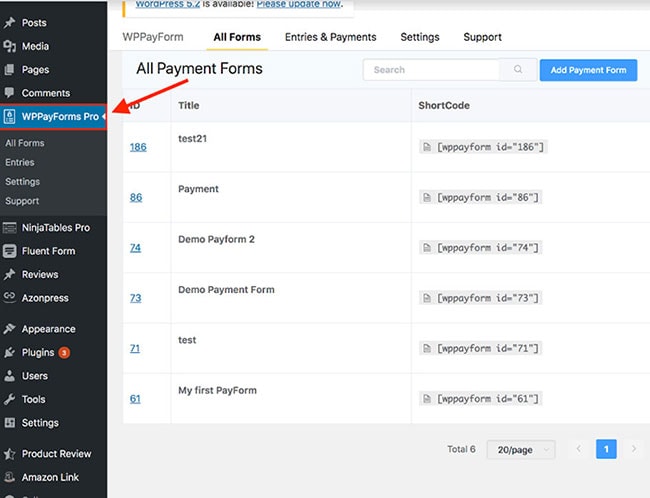Click the ShortCode column header

(444, 105)
